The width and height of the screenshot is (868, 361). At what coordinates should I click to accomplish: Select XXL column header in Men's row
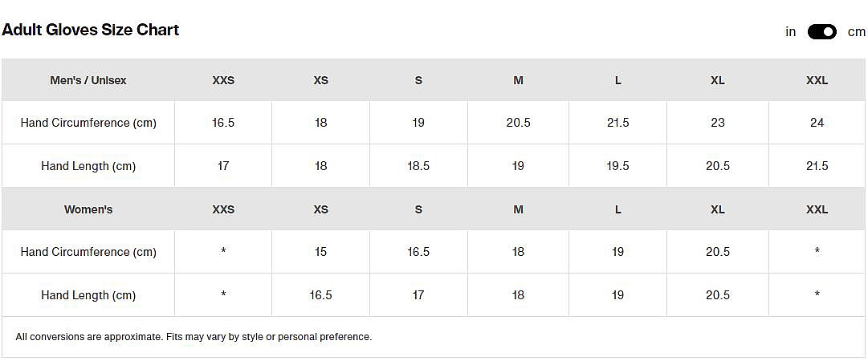click(817, 80)
